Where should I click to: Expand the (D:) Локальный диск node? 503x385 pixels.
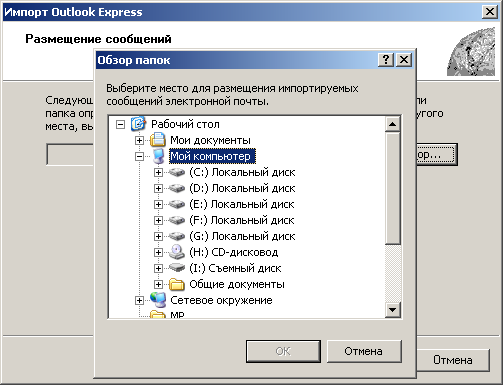point(158,188)
